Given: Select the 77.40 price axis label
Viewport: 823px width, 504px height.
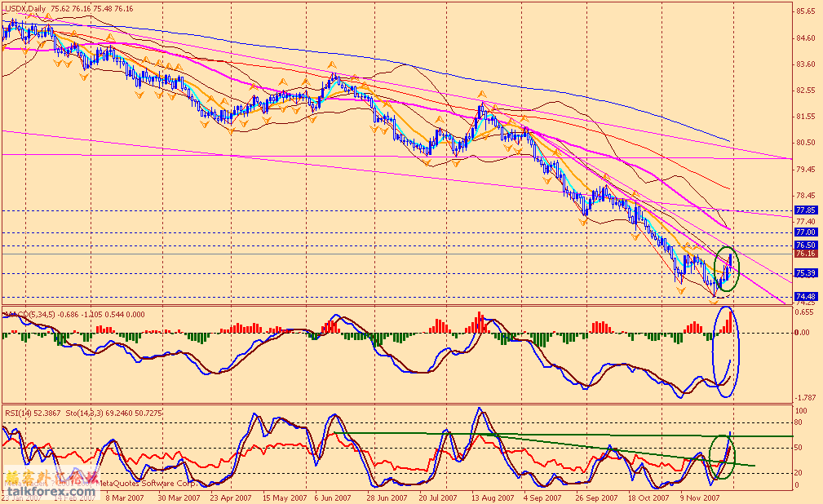Looking at the screenshot, I should coord(806,222).
